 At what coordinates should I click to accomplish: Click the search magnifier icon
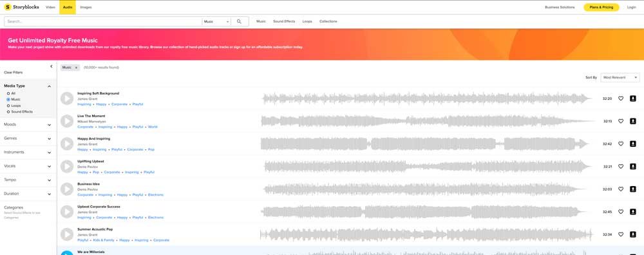239,21
